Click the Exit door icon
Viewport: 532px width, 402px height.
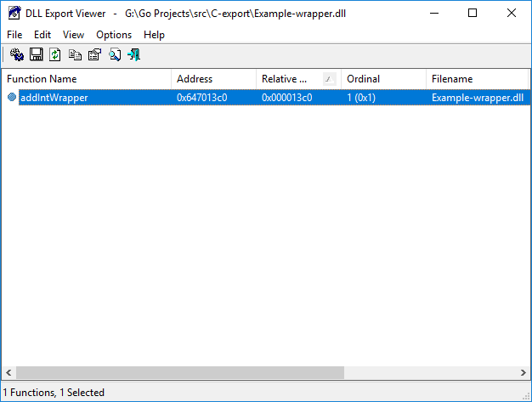point(133,55)
